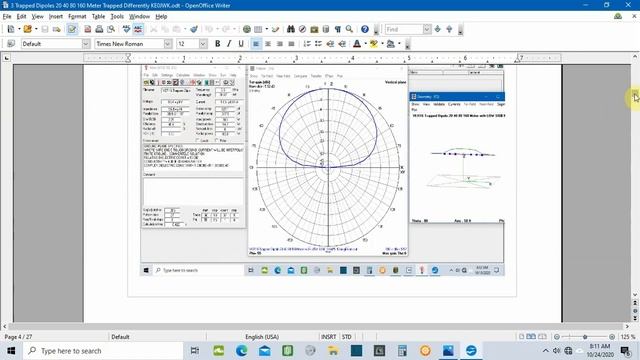Expand the Find box history dropdown
The height and width of the screenshot is (360, 640).
point(427,29)
